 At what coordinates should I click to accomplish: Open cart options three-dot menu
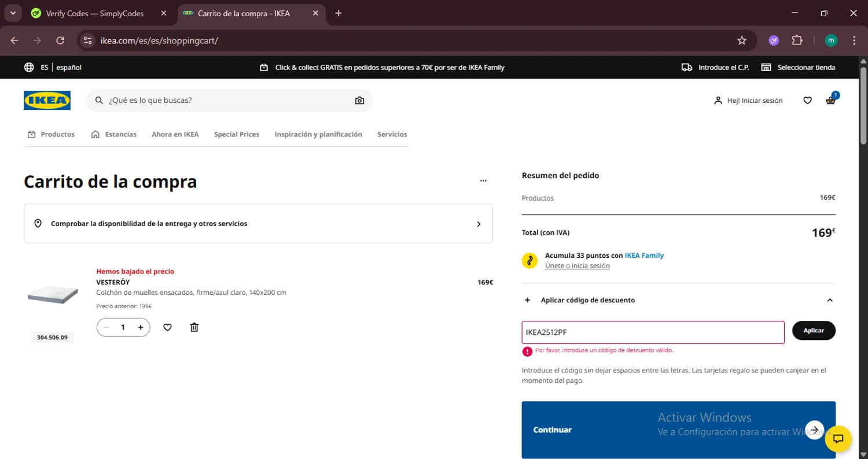pyautogui.click(x=483, y=181)
